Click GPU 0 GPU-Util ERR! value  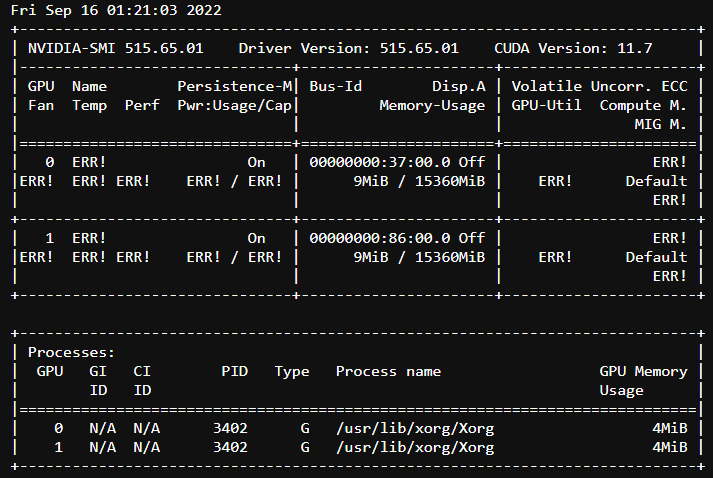555,181
